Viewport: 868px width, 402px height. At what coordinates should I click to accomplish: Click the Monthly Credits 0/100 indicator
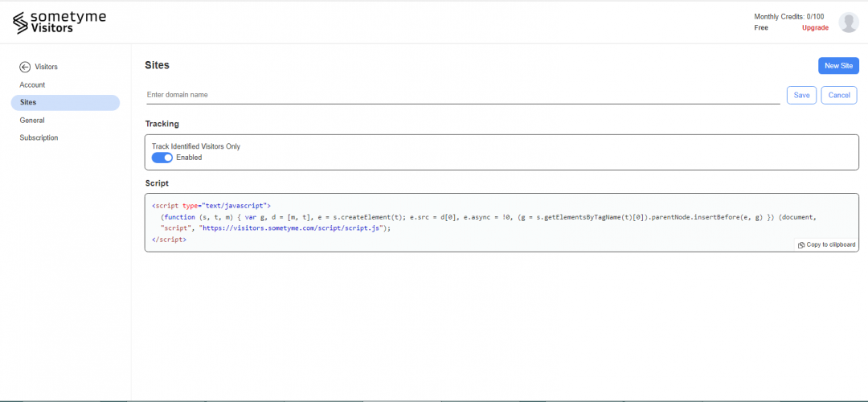(788, 17)
